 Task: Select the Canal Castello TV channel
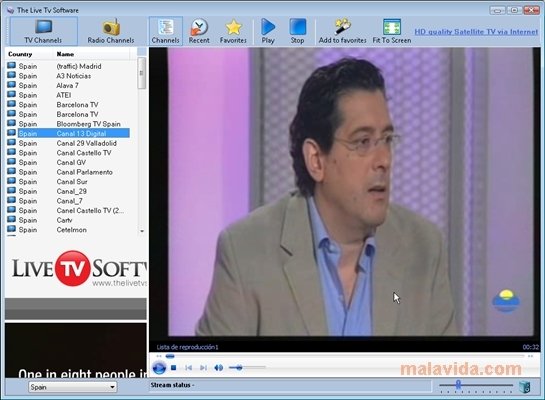point(74,153)
